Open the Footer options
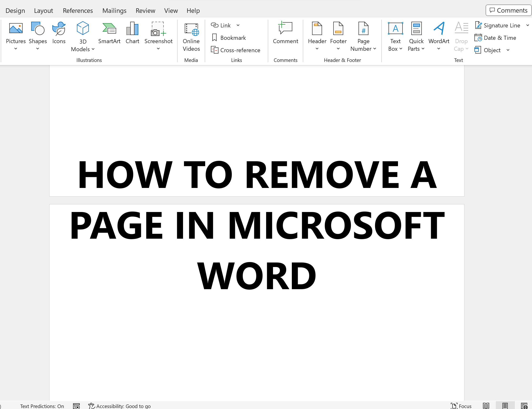Image resolution: width=532 pixels, height=409 pixels. 338,33
